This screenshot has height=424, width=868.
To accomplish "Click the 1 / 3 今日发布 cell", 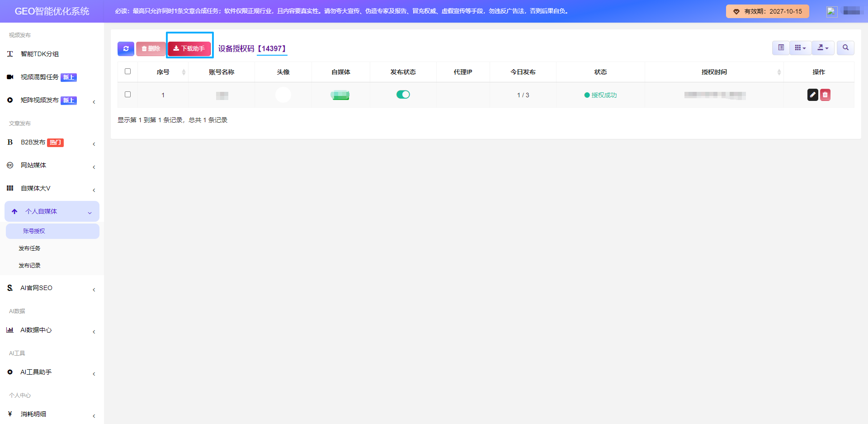I will (523, 95).
